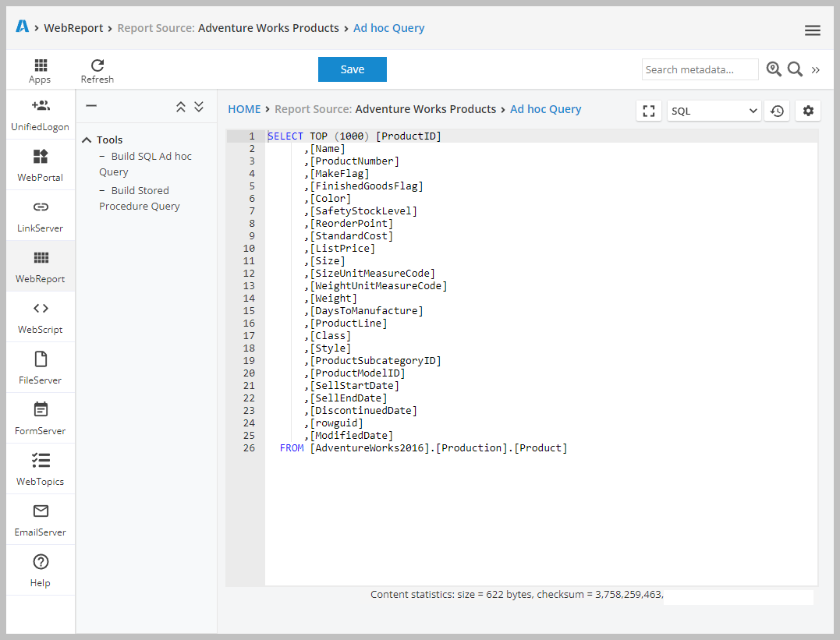Click Ad hoc Query in editor breadcrumb

pyautogui.click(x=545, y=109)
